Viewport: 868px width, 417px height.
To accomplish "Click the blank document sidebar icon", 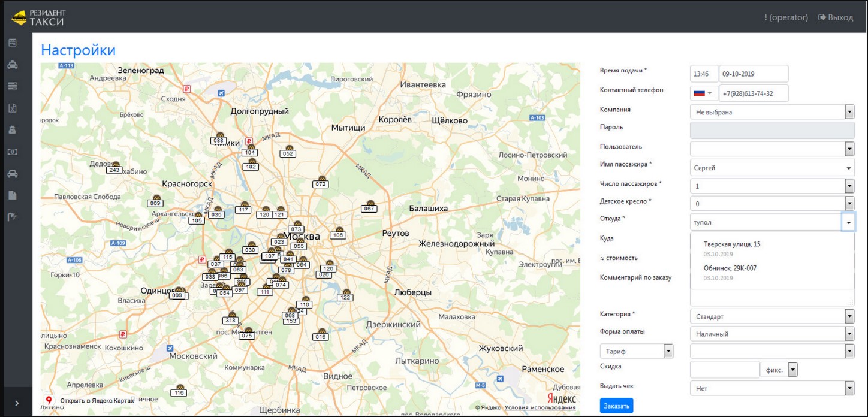I will 12,195.
